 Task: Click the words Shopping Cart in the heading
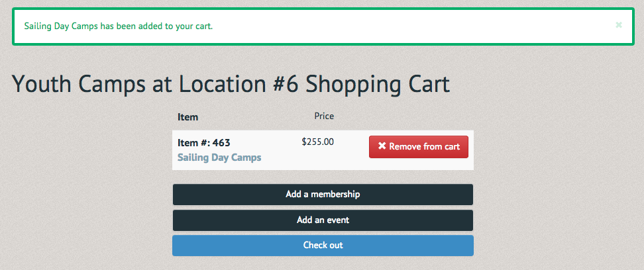pyautogui.click(x=378, y=84)
